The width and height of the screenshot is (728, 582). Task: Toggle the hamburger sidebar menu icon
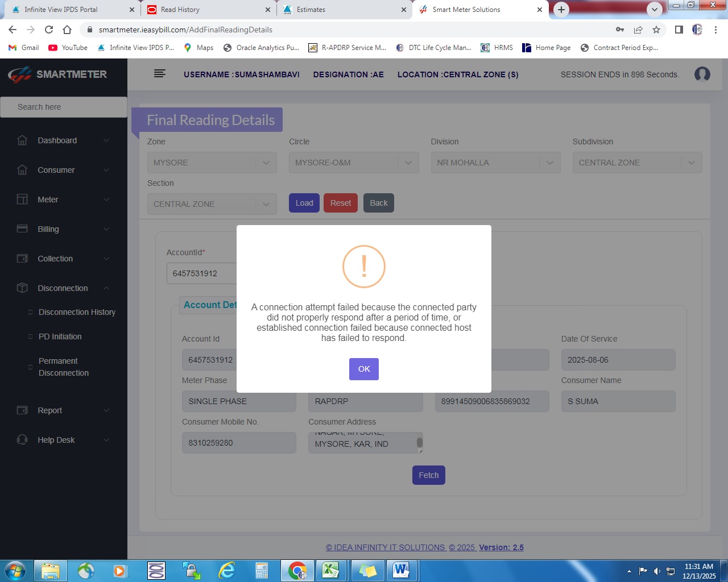(160, 73)
